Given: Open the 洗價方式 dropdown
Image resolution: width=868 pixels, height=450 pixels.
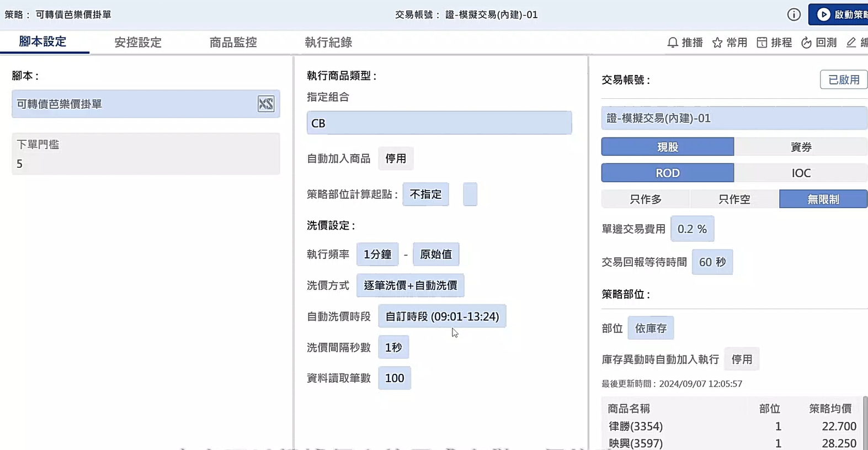Looking at the screenshot, I should 410,285.
